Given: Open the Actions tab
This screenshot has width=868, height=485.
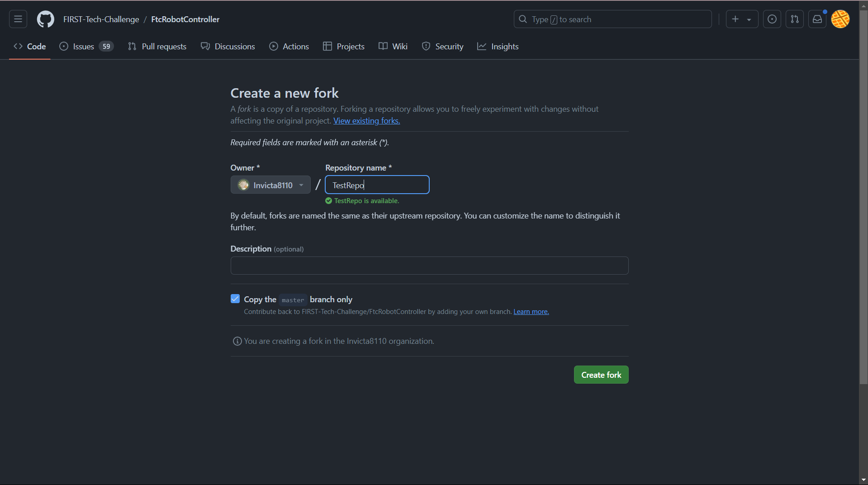Looking at the screenshot, I should (289, 46).
